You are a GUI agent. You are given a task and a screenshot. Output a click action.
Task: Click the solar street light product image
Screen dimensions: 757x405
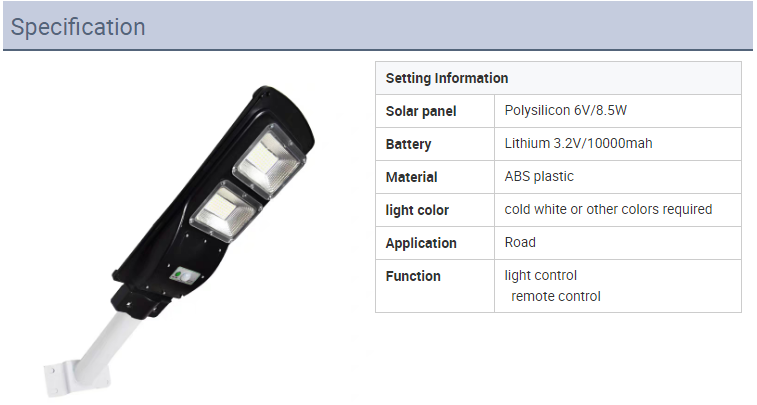click(180, 241)
